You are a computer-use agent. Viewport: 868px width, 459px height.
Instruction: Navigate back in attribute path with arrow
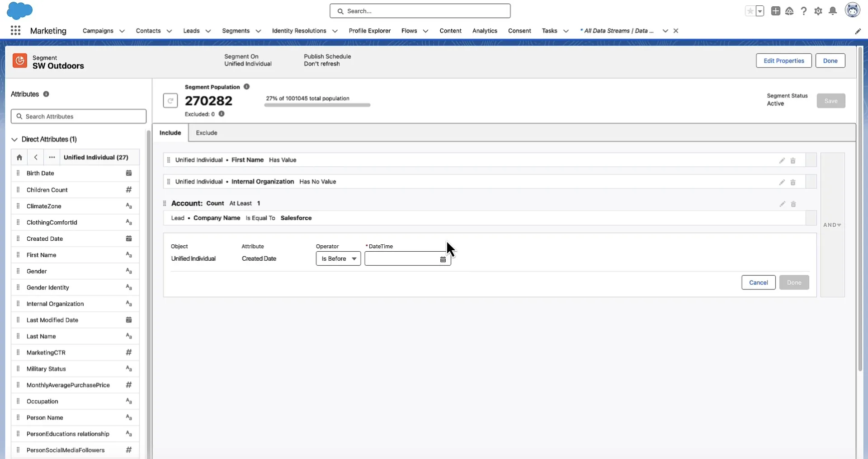tap(35, 157)
